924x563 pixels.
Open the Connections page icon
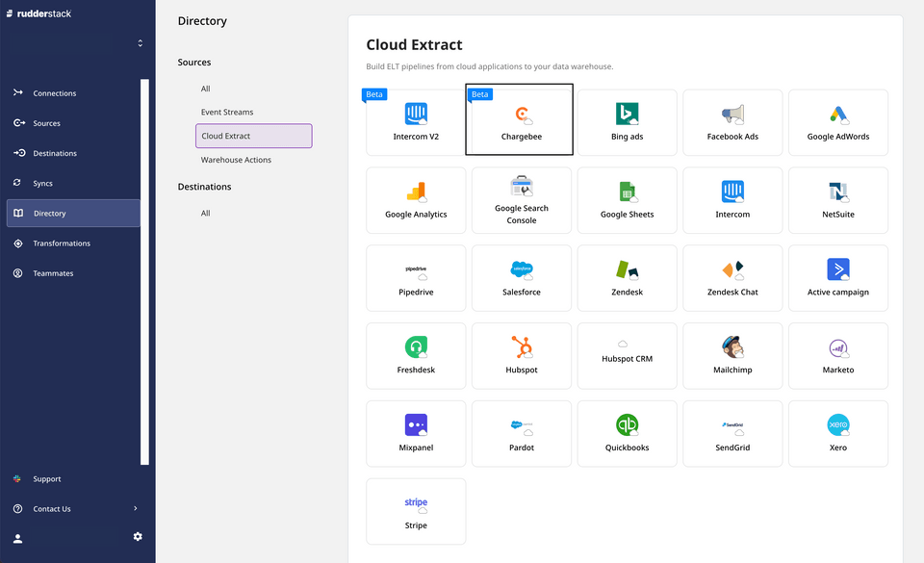tap(18, 92)
